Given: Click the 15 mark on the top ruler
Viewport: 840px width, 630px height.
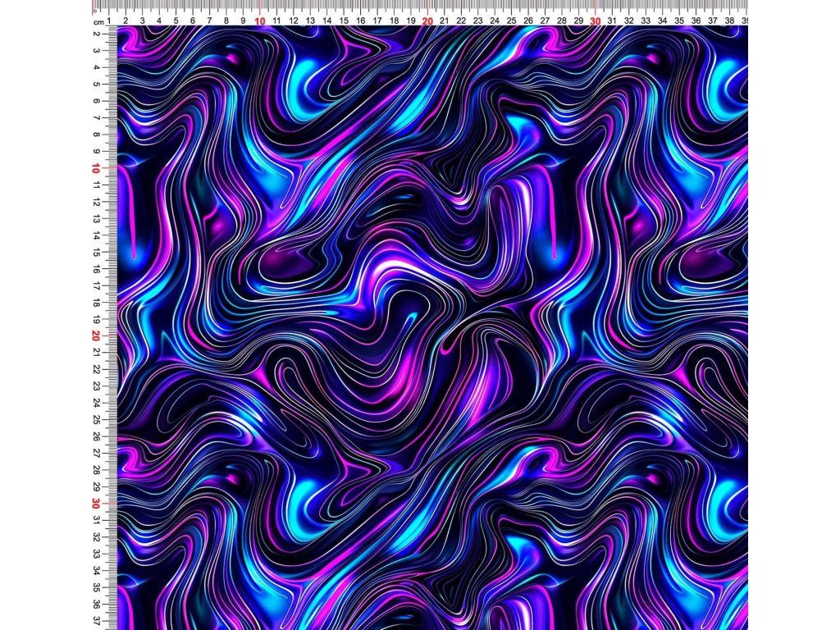Looking at the screenshot, I should click(x=344, y=21).
